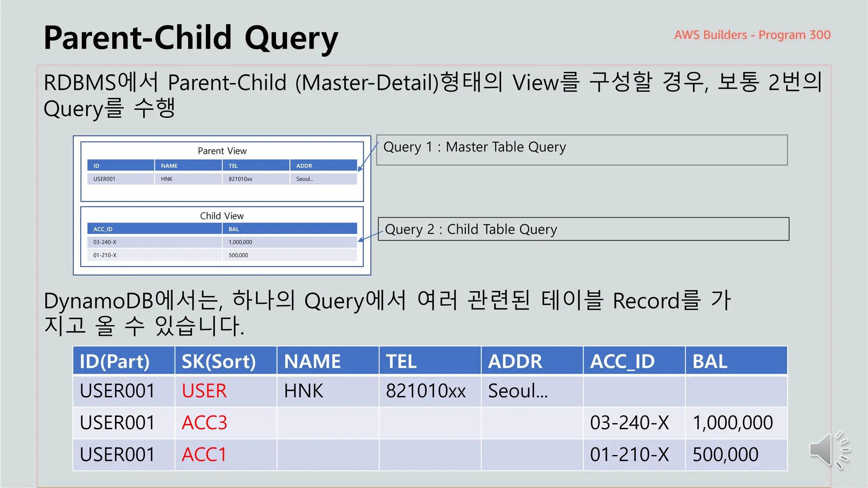This screenshot has width=868, height=488.
Task: Click the RDBMS Parent-Child paragraph text
Action: (x=432, y=96)
